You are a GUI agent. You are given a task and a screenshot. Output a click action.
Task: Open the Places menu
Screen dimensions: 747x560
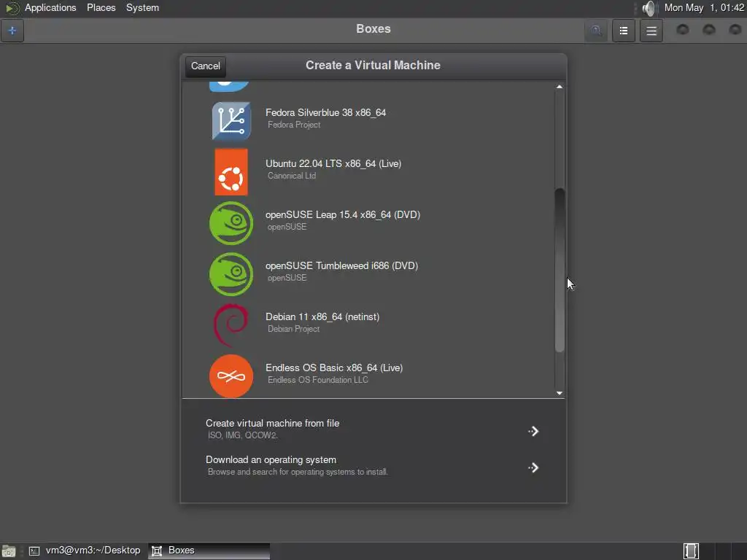tap(101, 7)
